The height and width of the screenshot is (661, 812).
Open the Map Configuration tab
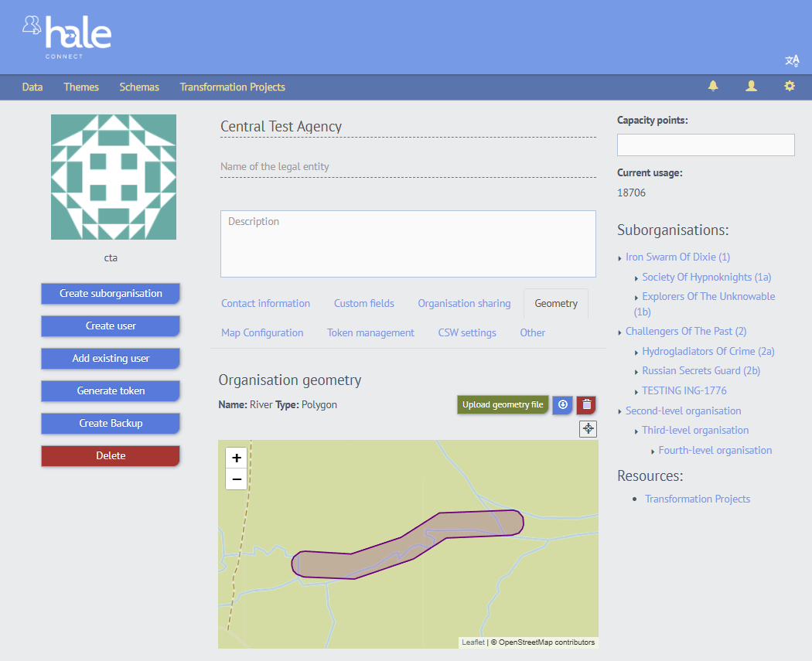tap(262, 332)
